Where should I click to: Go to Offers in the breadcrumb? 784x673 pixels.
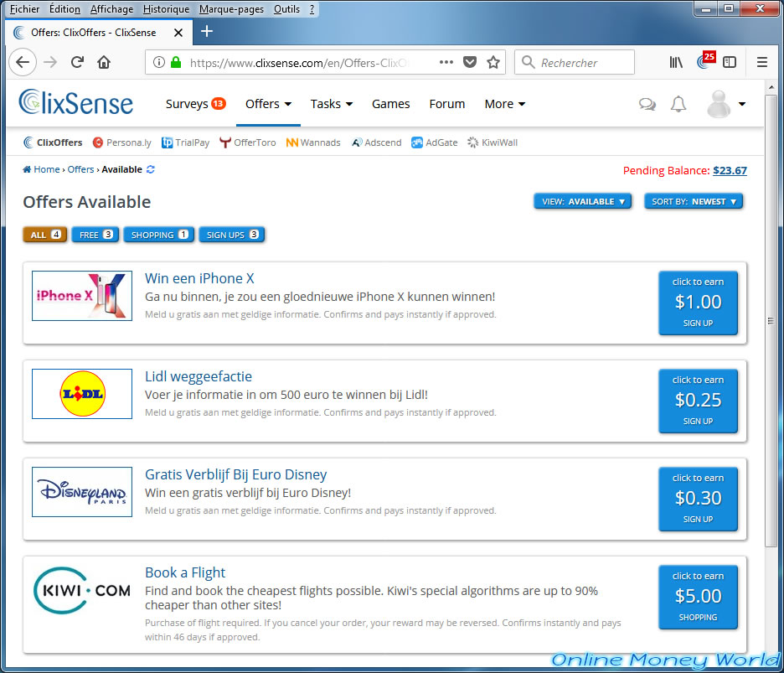tap(80, 169)
